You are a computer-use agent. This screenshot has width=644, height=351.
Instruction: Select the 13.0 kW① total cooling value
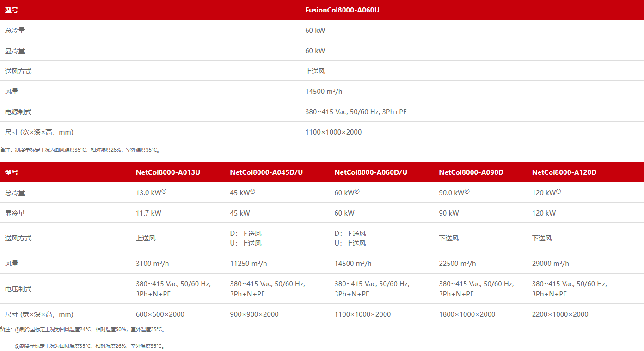151,192
